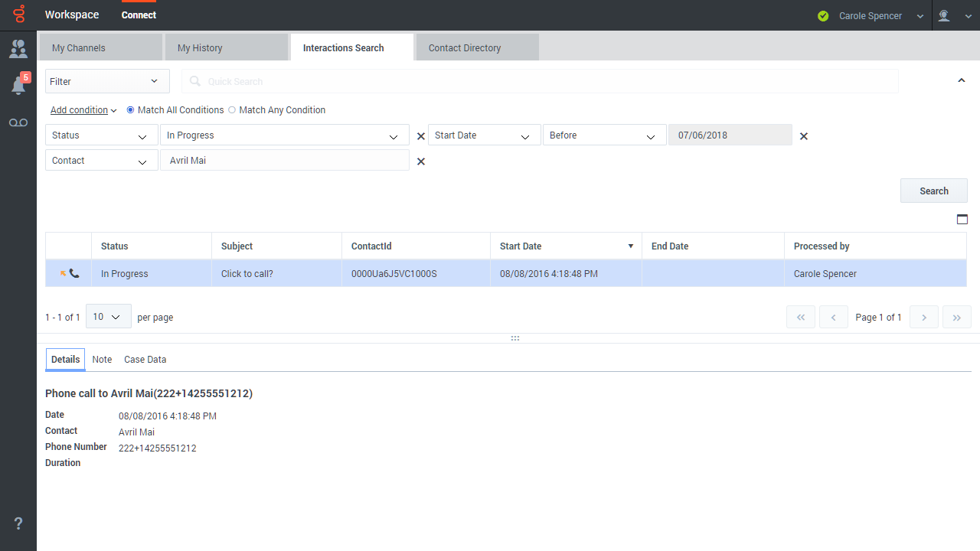Click the Search button

(x=933, y=191)
